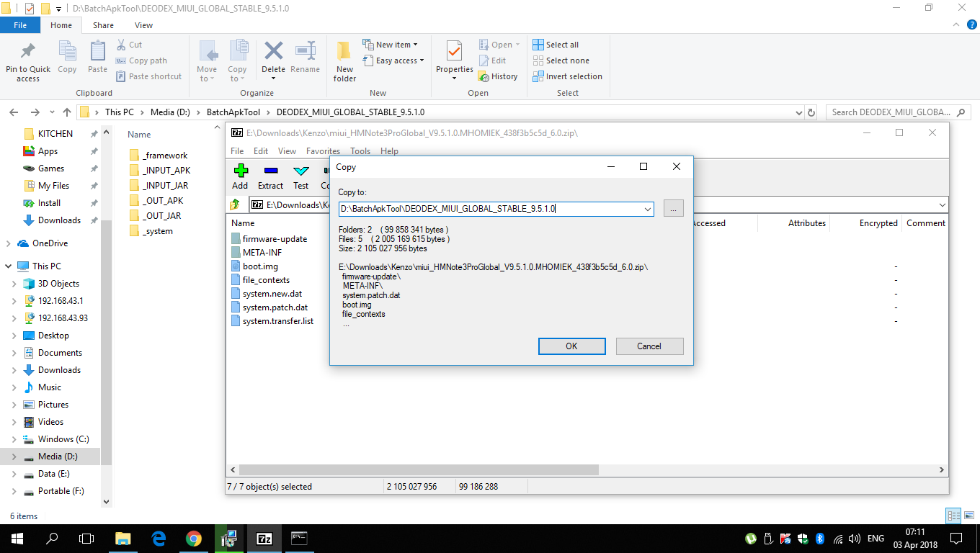Go up one folder level in Explorer
Viewport: 980px width, 553px height.
pos(67,112)
